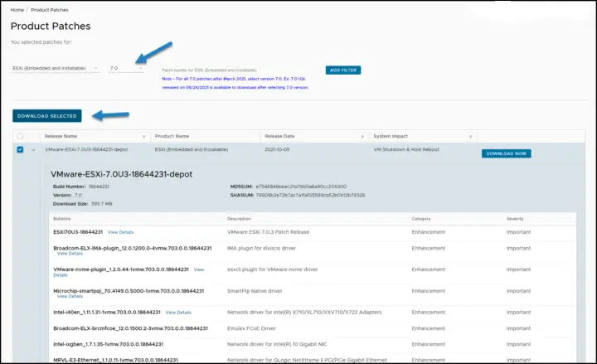Click the System Impact column filter icon
This screenshot has width=597, height=364.
(x=471, y=137)
